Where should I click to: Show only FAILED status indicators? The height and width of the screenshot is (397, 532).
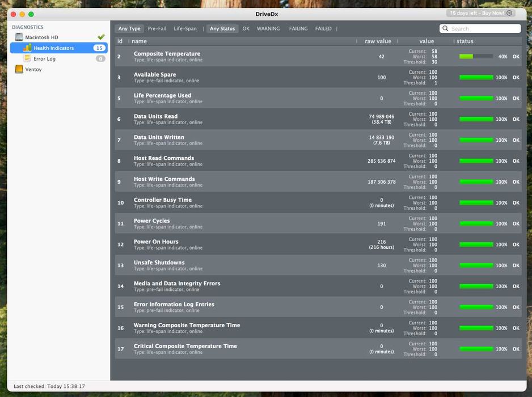pyautogui.click(x=323, y=28)
